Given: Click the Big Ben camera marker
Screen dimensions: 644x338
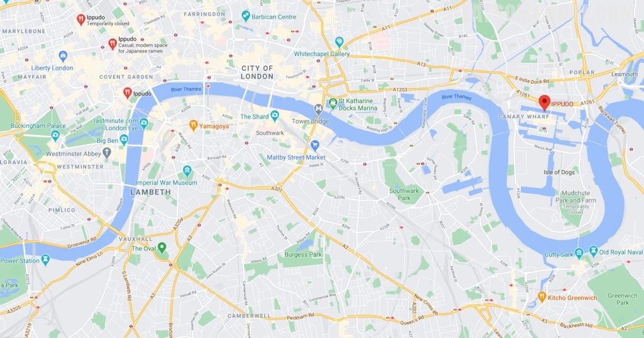Looking at the screenshot, I should pyautogui.click(x=124, y=140).
